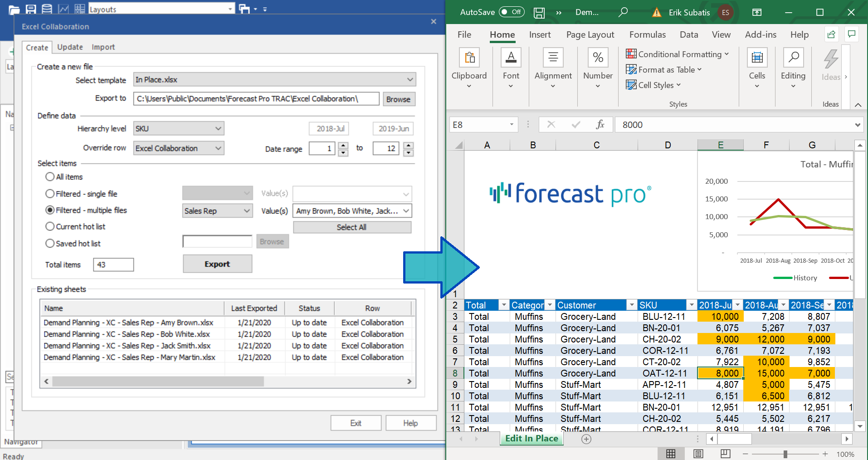Open the Sales Rep dropdown
This screenshot has width=868, height=460.
coord(217,210)
